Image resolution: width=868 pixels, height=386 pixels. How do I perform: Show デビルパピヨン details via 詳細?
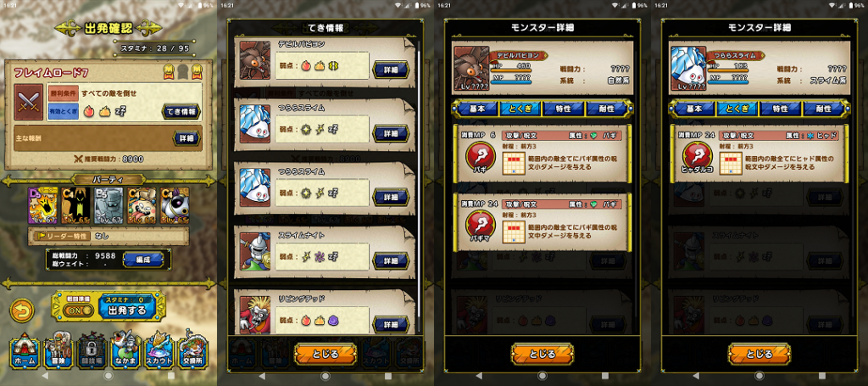(391, 70)
